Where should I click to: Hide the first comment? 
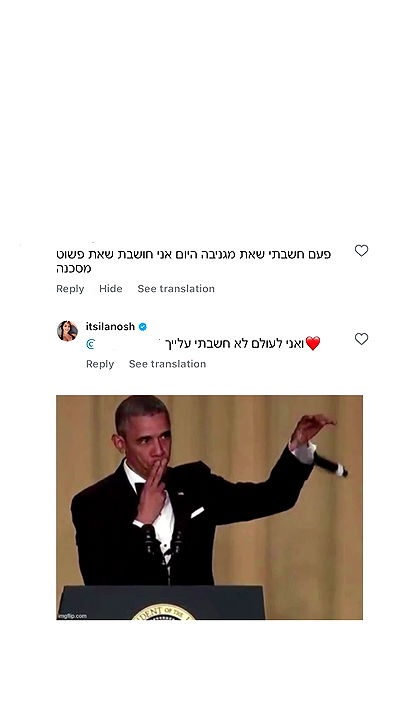(x=111, y=289)
